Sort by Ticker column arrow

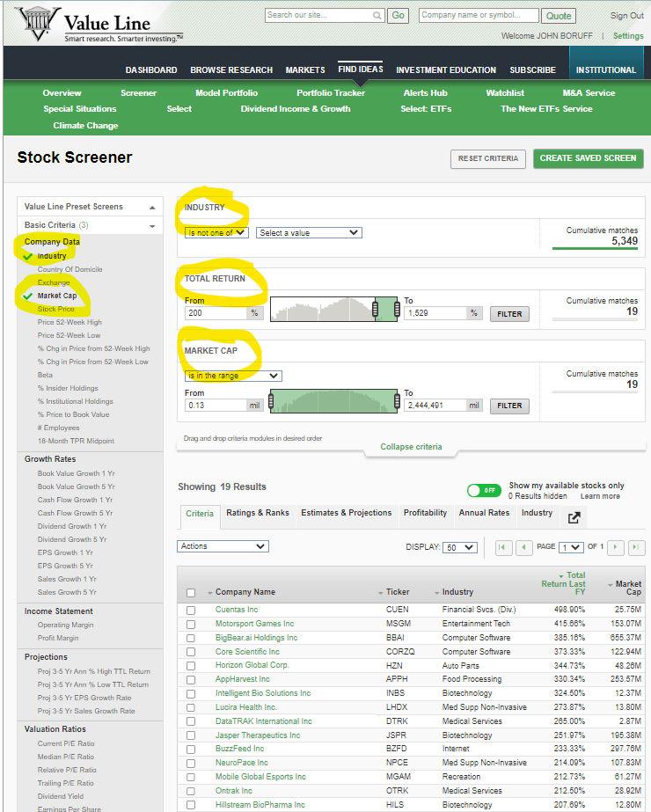[x=381, y=593]
